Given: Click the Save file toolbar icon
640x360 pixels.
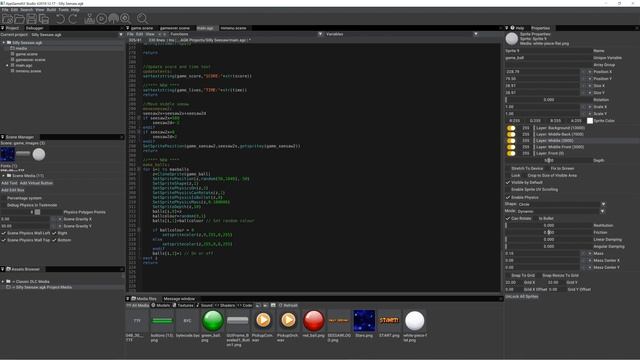Looking at the screenshot, I should point(31,18).
